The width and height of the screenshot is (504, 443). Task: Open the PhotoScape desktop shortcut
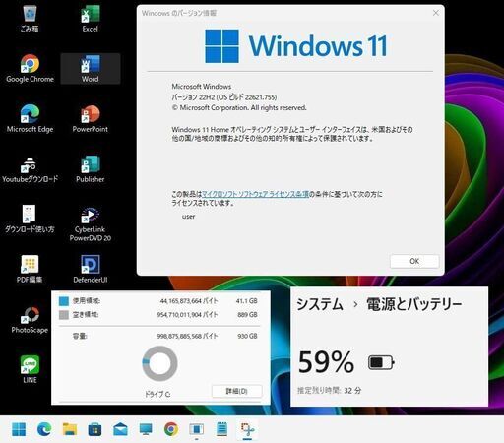[30, 320]
